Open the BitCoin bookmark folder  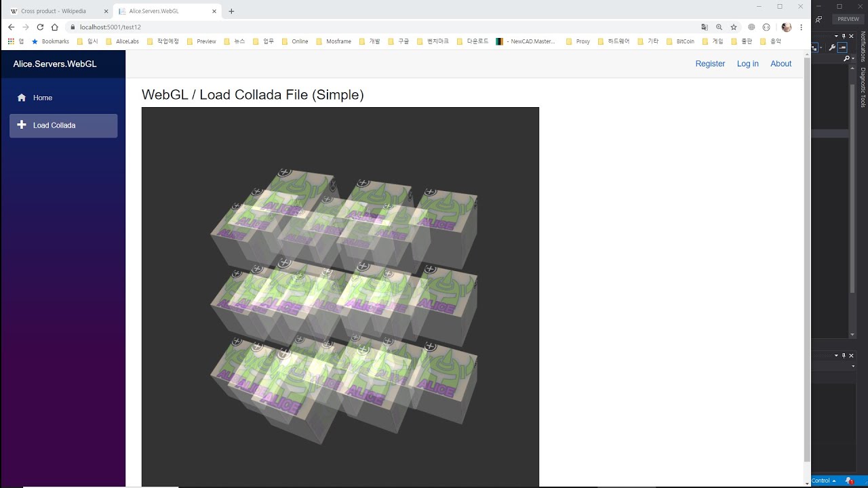point(681,41)
